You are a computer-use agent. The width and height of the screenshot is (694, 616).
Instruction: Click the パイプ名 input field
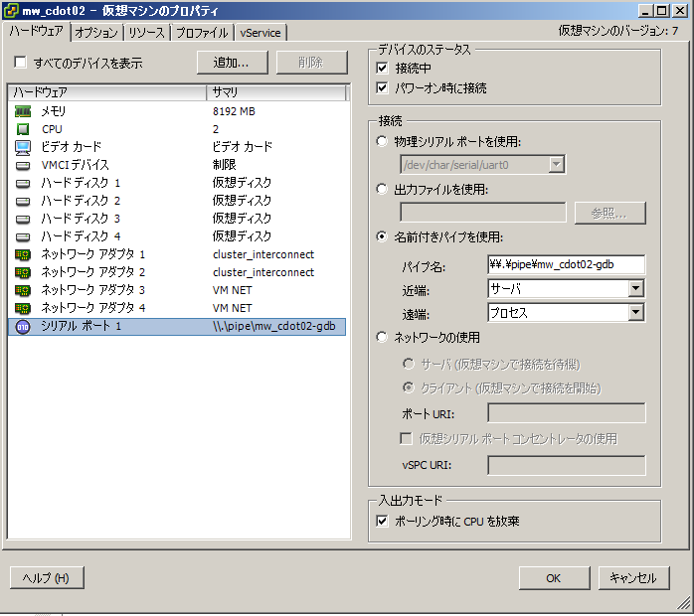[566, 265]
